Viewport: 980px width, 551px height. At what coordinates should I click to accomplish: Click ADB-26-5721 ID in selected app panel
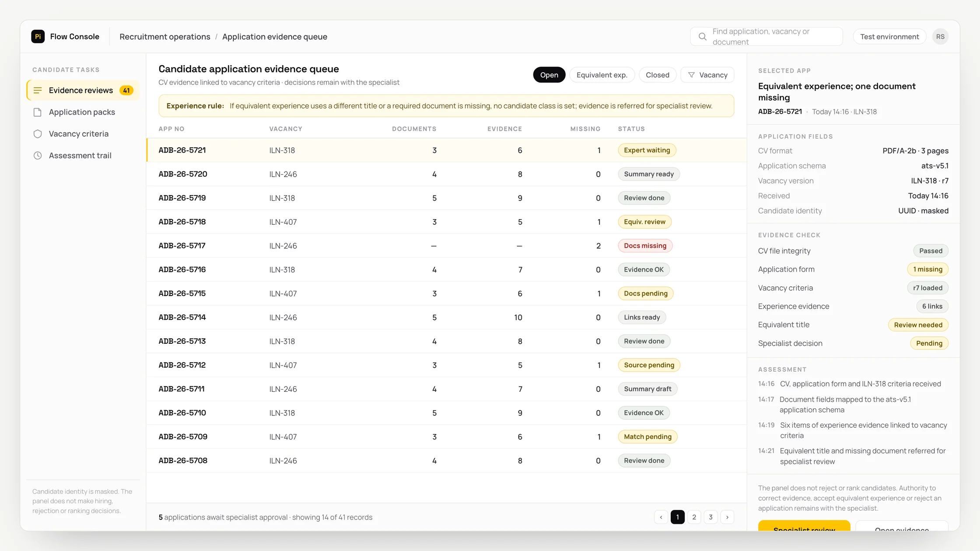coord(780,112)
